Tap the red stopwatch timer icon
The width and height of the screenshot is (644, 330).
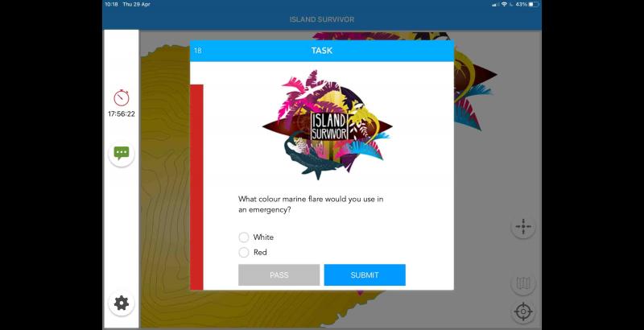122,98
